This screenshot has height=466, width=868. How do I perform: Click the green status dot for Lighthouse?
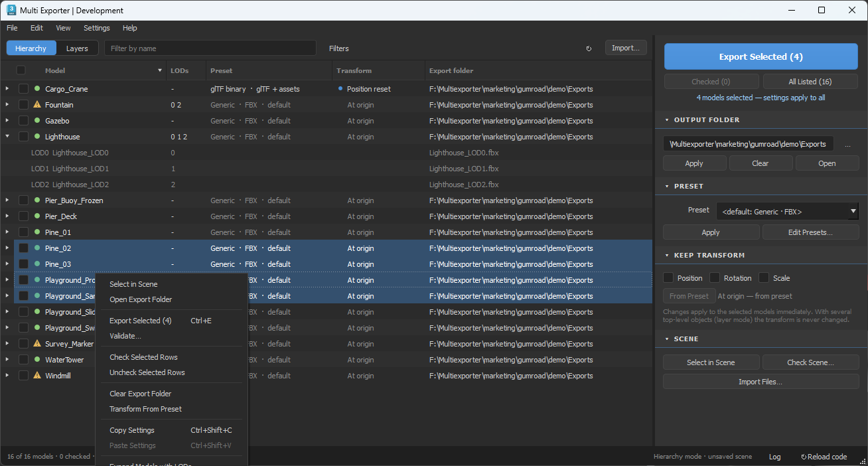point(37,136)
